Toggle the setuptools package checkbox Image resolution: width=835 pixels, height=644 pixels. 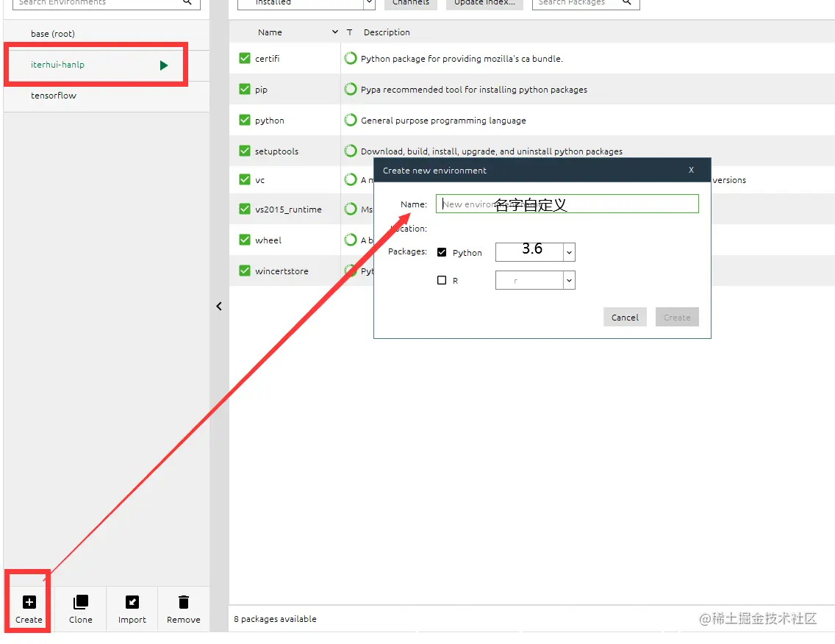(x=245, y=151)
